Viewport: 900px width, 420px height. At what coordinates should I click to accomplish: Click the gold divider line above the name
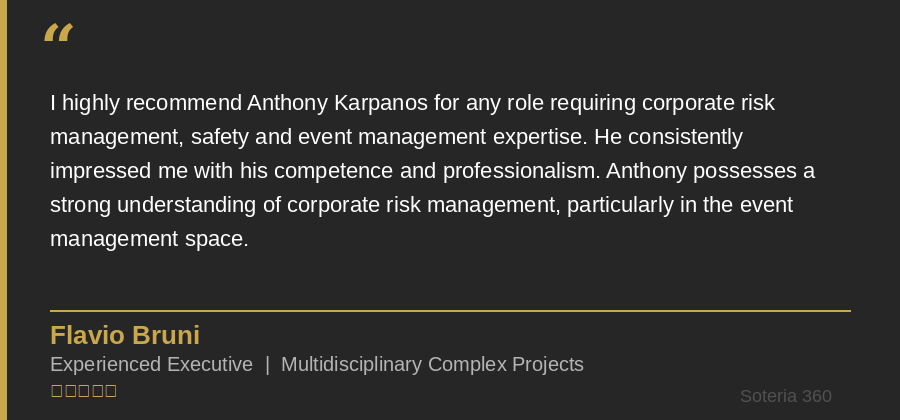click(450, 311)
